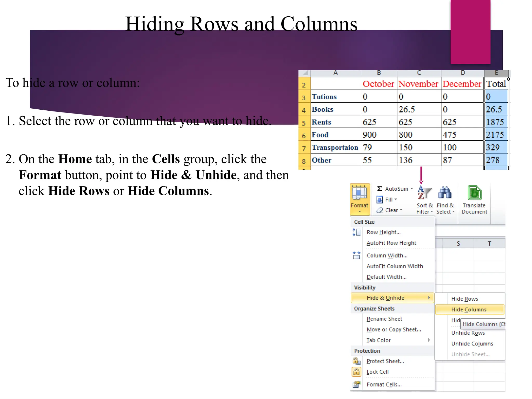Toggle the Lock Cell option
This screenshot has width=532, height=399.
[x=377, y=372]
